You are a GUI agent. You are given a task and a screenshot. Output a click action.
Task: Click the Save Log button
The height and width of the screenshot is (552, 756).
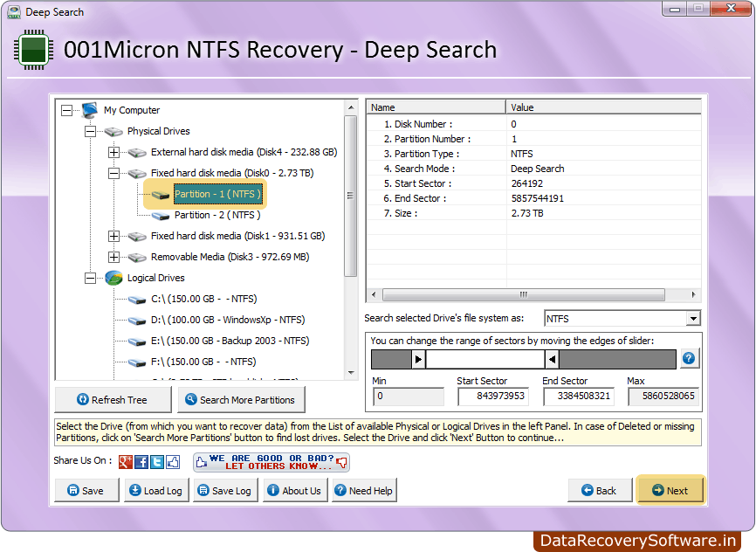[225, 491]
